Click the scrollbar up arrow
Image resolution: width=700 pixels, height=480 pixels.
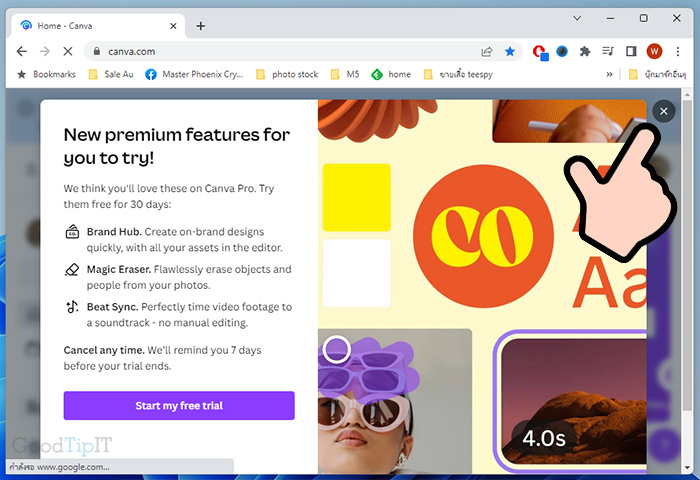[x=687, y=94]
